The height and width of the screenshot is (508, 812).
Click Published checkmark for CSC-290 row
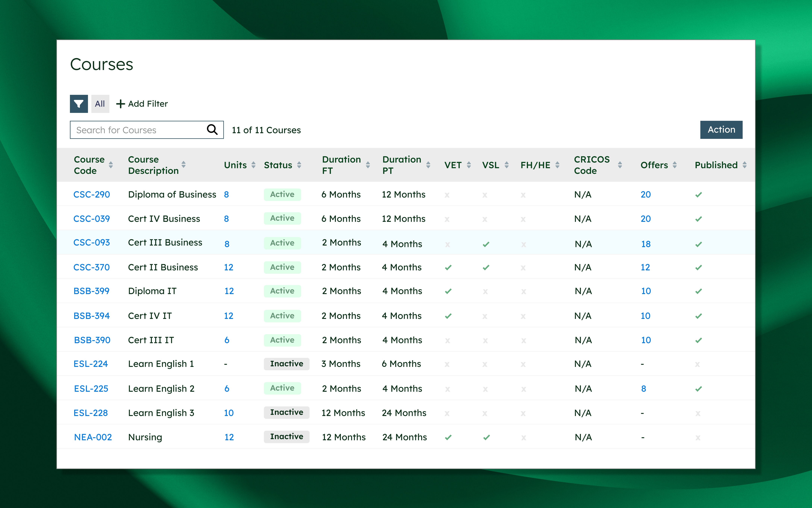699,195
